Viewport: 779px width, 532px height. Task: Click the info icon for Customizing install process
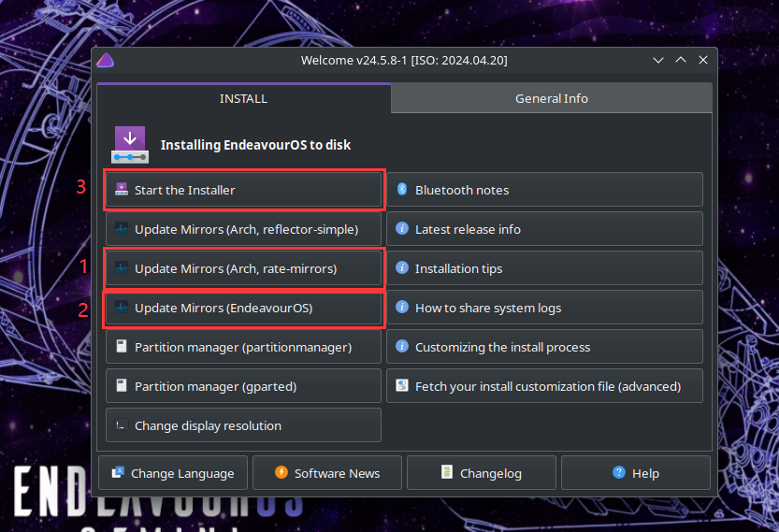tap(402, 346)
